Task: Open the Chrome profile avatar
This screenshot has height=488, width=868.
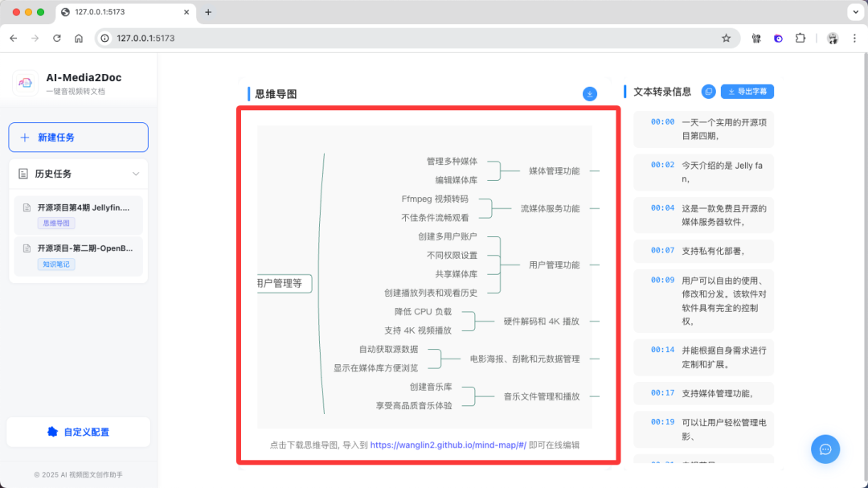Action: (x=833, y=39)
